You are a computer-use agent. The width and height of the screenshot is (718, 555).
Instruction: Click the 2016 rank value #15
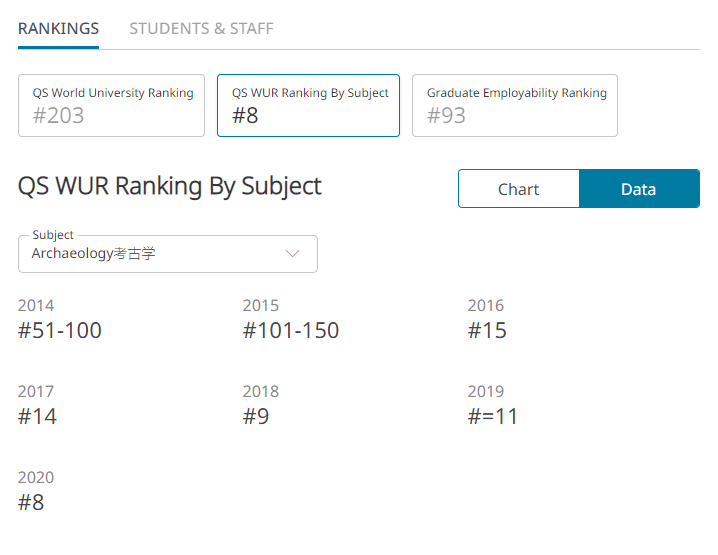[x=487, y=330]
